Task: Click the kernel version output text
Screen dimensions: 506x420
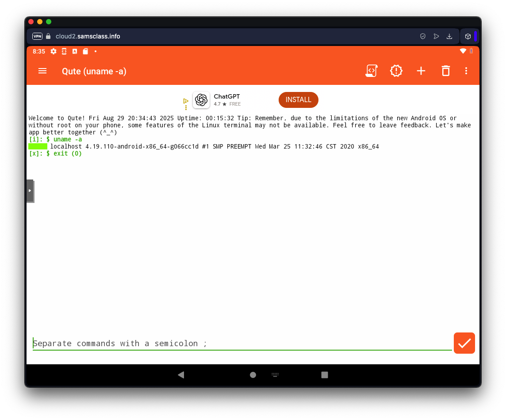Action: [215, 146]
